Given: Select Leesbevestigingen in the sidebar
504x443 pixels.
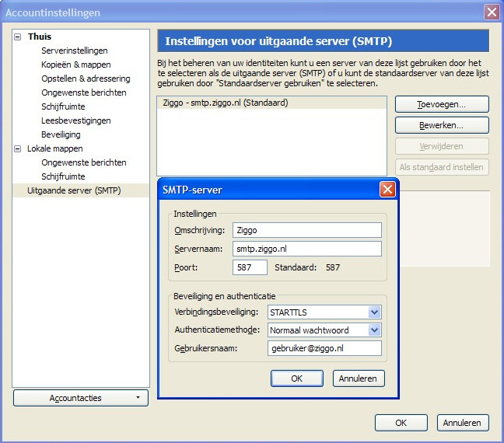Looking at the screenshot, I should point(76,120).
